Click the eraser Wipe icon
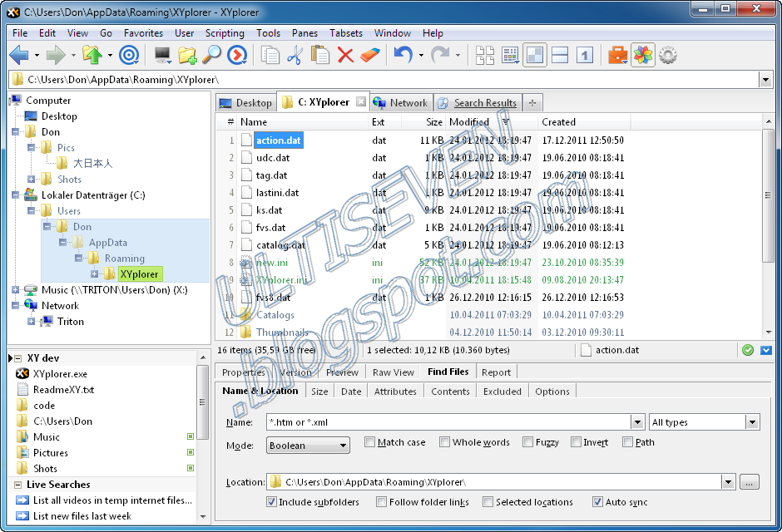The image size is (782, 532). [x=369, y=55]
